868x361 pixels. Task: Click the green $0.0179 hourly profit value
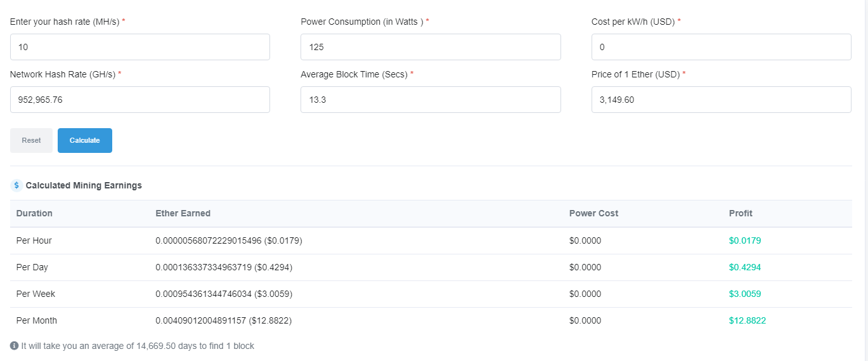(745, 240)
